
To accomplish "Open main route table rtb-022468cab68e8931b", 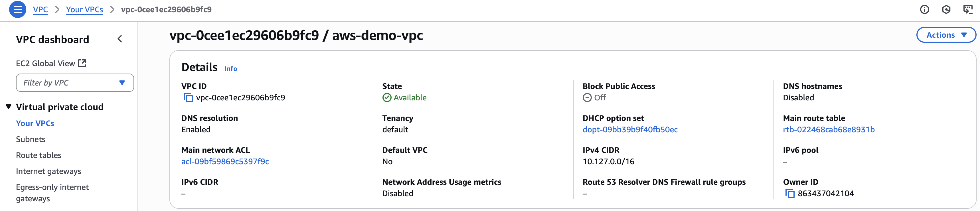I will [x=829, y=130].
